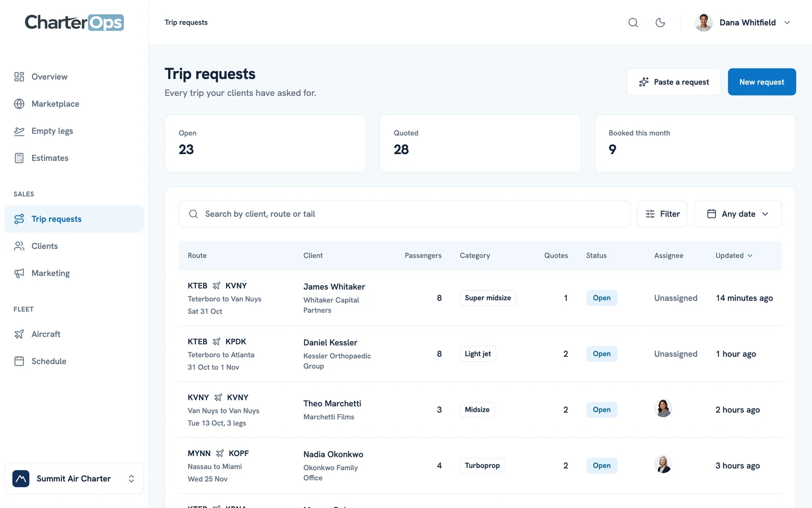
Task: Click the Open 23 stat card
Action: [x=265, y=143]
